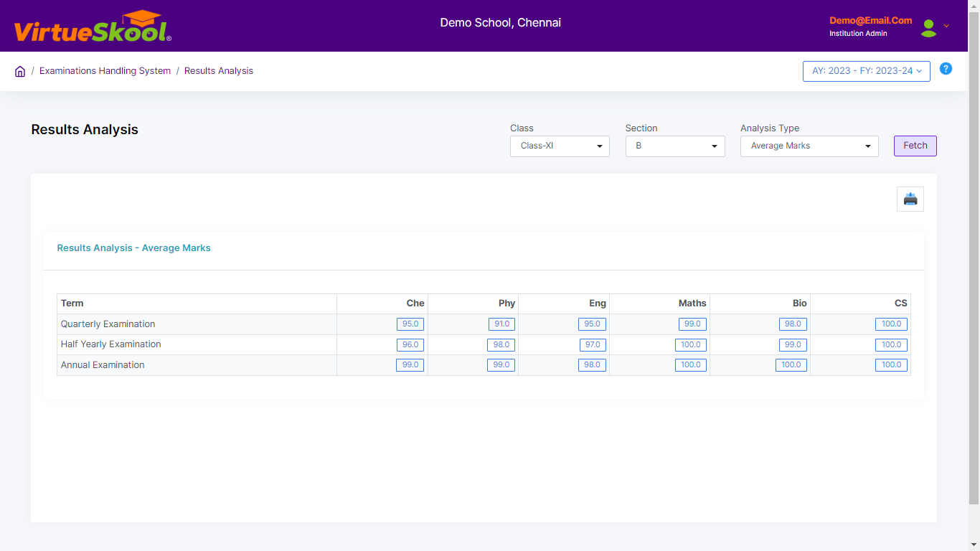Open the blue help question mark
The height and width of the screenshot is (551, 980).
tap(946, 69)
